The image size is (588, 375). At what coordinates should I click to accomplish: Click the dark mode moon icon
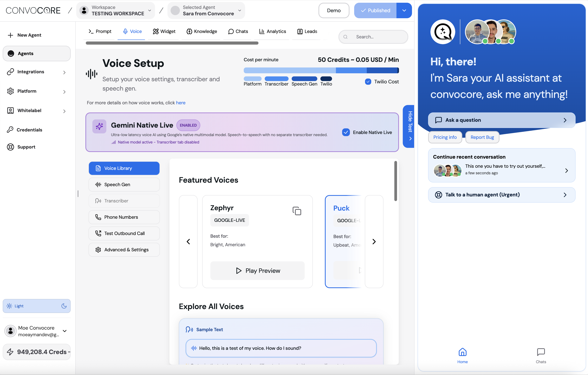click(x=64, y=306)
